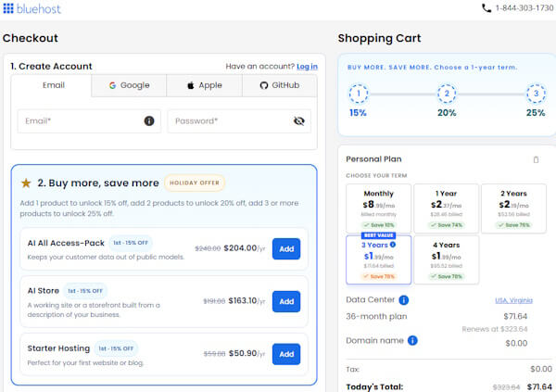Screen dimensions: 556x392
Task: Click info icon next to Data Center
Action: click(403, 300)
